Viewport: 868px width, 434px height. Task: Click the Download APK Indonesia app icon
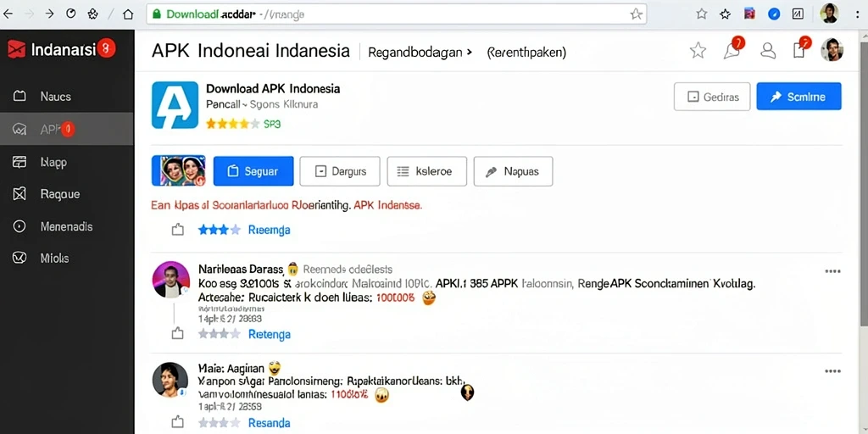(175, 105)
